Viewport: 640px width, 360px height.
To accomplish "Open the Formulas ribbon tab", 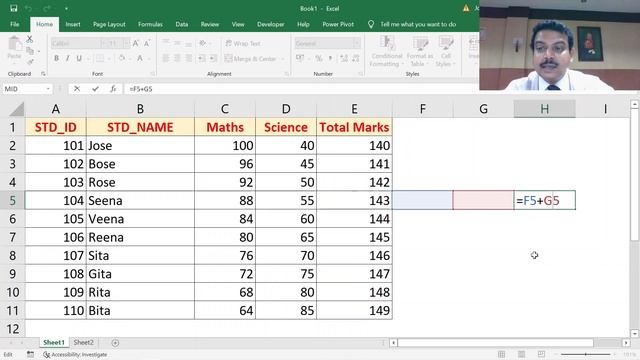I will [150, 24].
